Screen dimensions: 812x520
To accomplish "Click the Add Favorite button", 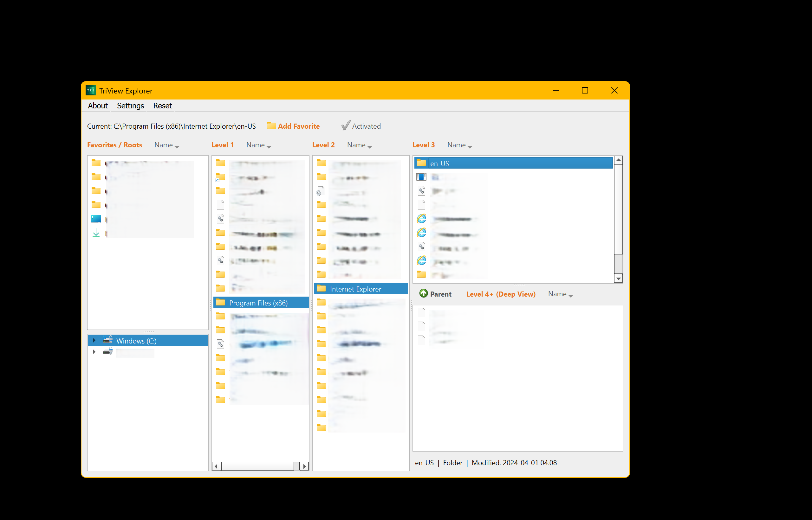I will (293, 126).
